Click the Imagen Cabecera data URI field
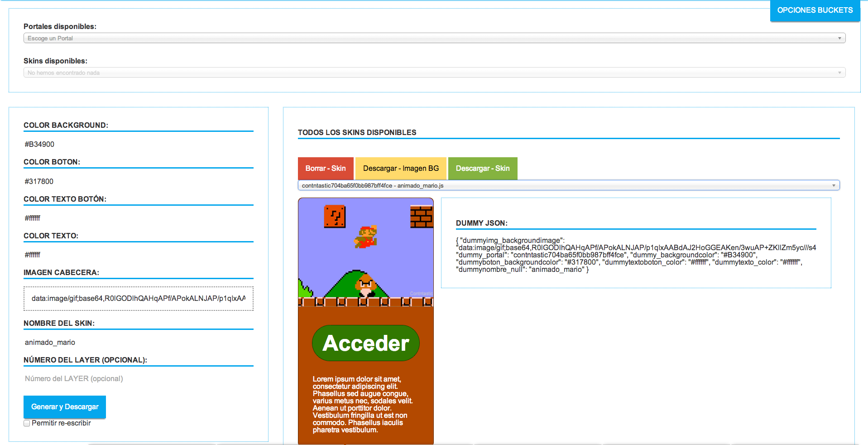This screenshot has width=868, height=445. coord(139,299)
